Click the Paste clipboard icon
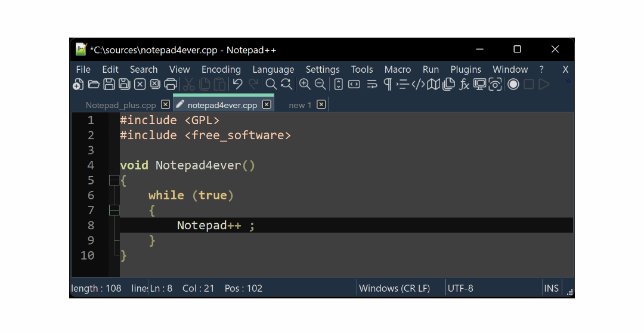Viewport: 644px width, 333px height. [219, 84]
